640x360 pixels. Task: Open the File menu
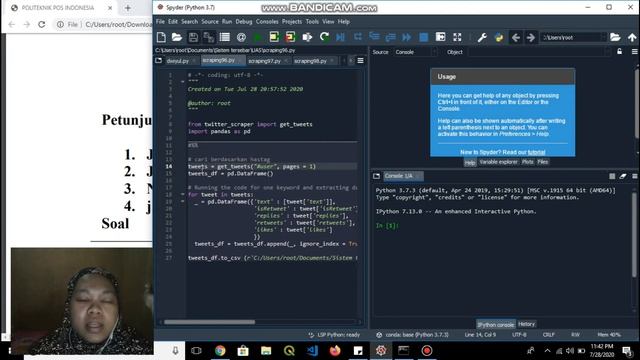pos(160,21)
